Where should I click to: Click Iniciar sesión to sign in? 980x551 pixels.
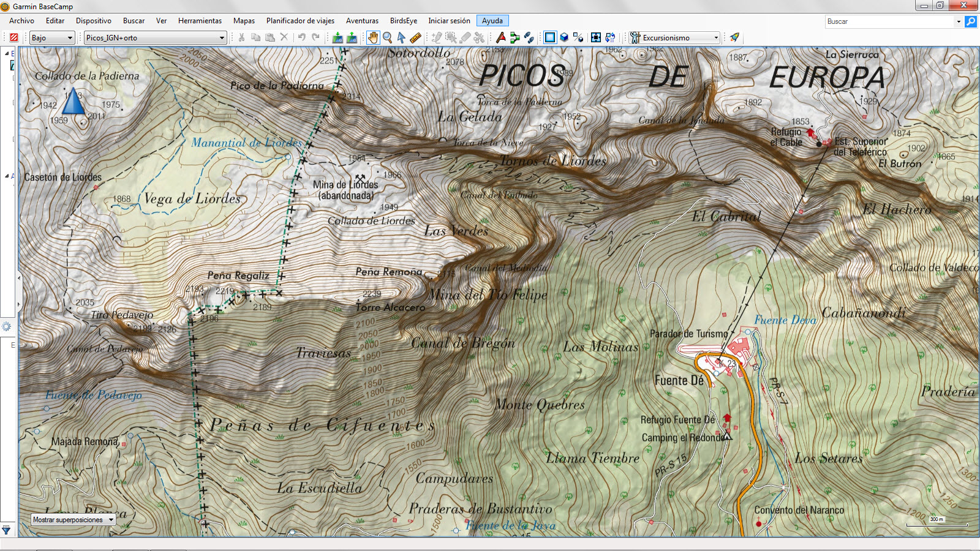[x=449, y=20]
